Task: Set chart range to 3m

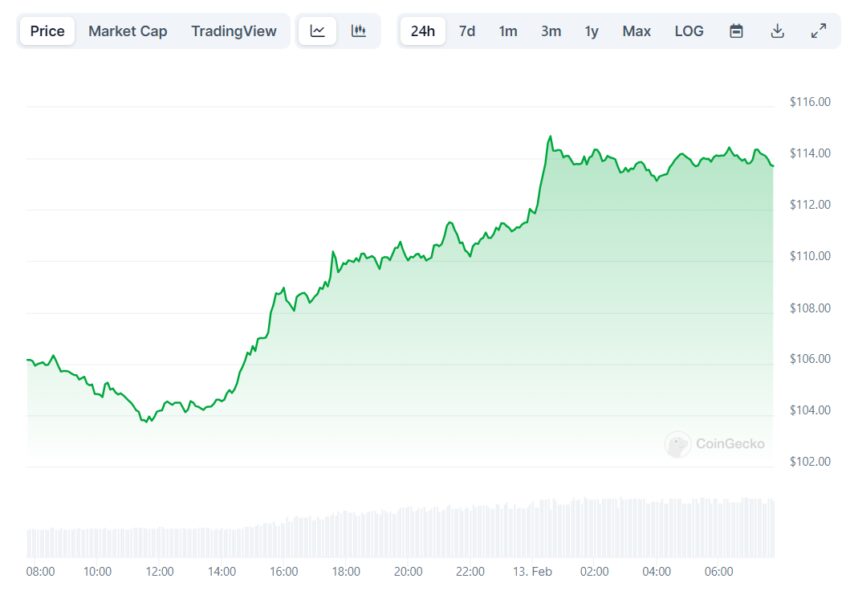Action: (551, 31)
